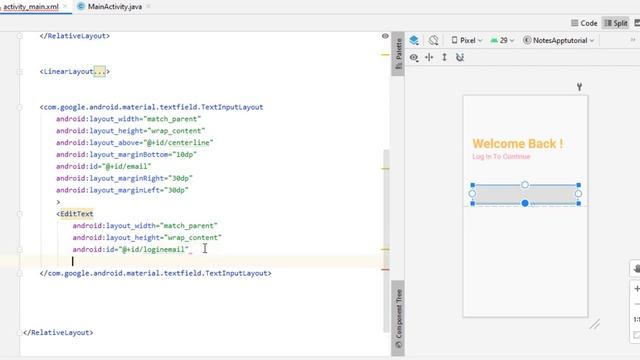Viewport: 640px width, 360px height.
Task: Click the right constraint circle handle
Action: point(578,194)
